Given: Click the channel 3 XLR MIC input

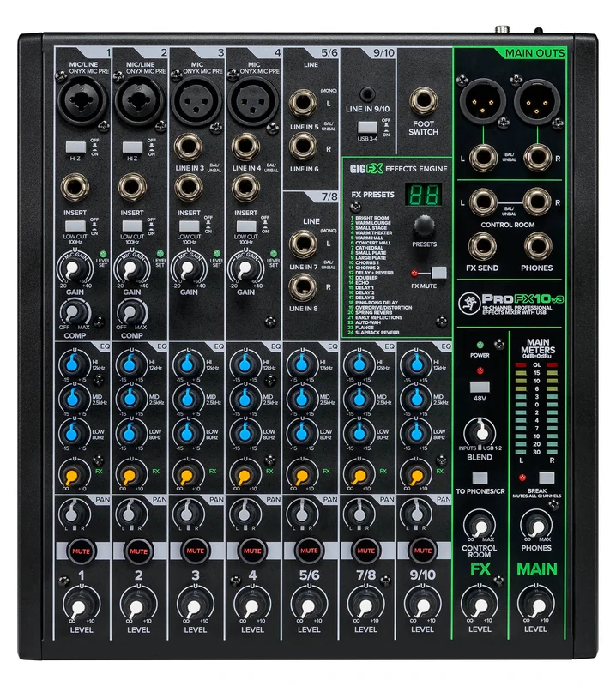Looking at the screenshot, I should [x=196, y=101].
